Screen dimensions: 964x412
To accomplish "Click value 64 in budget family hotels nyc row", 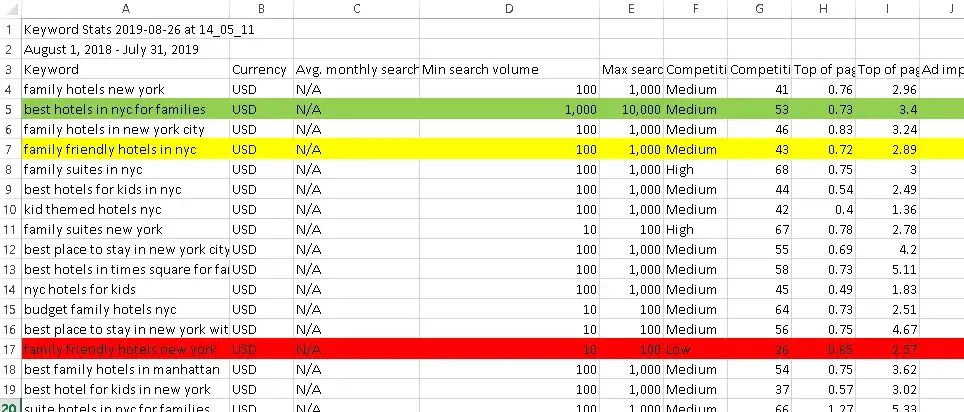I will click(x=759, y=309).
